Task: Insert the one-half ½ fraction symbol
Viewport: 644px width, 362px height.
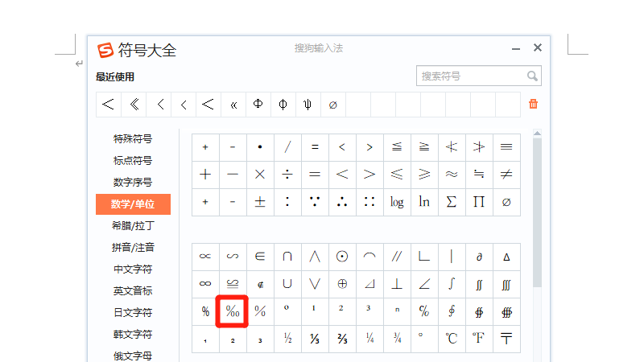Action: click(x=287, y=339)
